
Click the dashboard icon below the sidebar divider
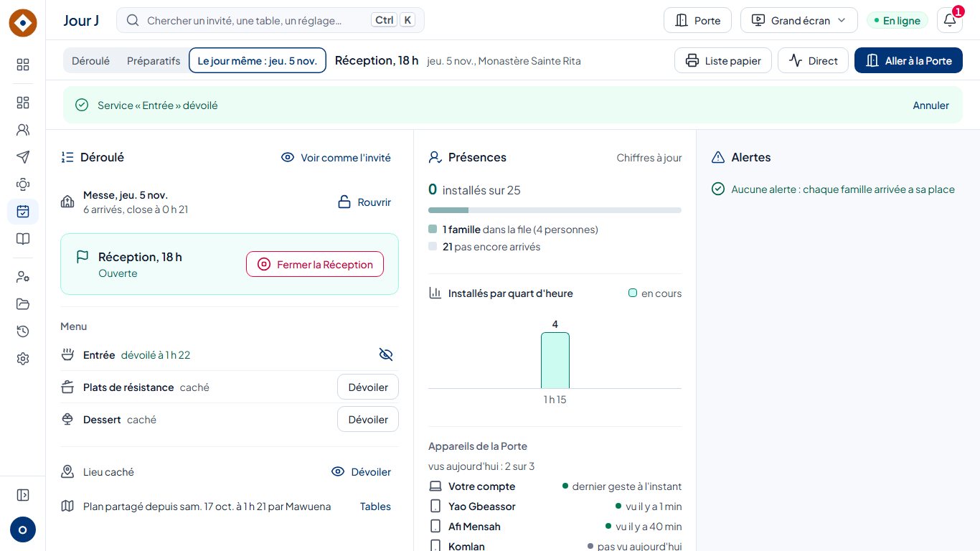[x=23, y=103]
